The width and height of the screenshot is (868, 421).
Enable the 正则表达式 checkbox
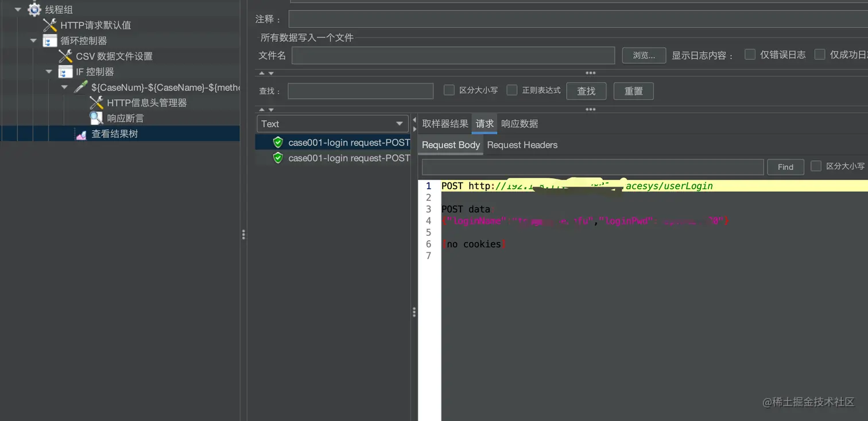pyautogui.click(x=512, y=90)
